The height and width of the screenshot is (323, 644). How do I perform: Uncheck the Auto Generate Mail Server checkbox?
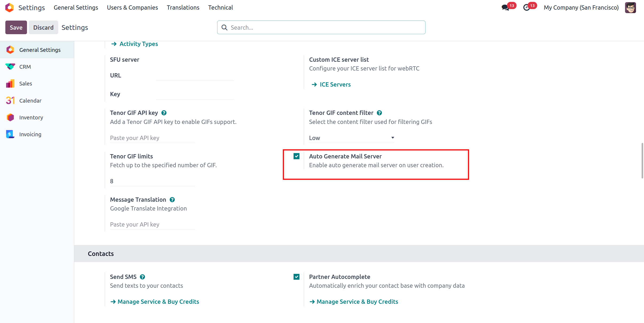(296, 156)
